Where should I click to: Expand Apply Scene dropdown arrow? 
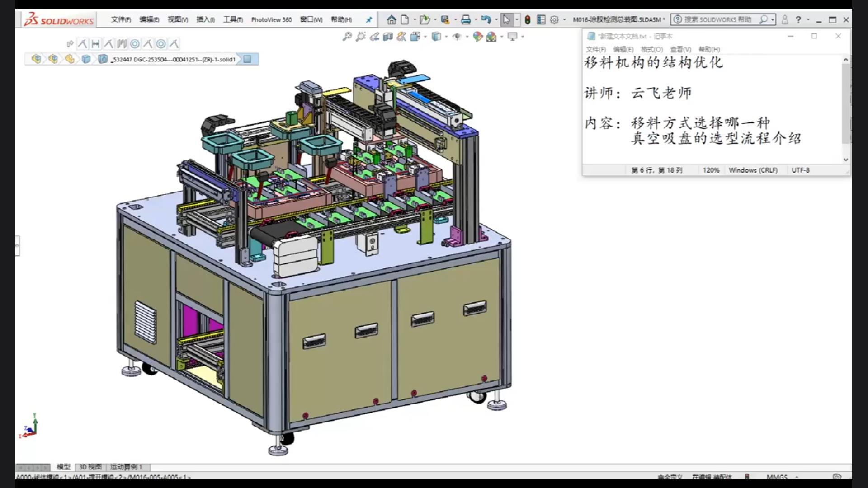click(x=501, y=37)
